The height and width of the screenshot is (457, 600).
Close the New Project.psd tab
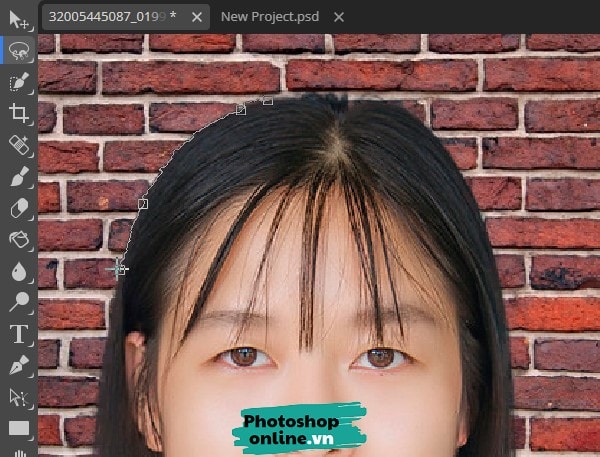click(x=338, y=17)
